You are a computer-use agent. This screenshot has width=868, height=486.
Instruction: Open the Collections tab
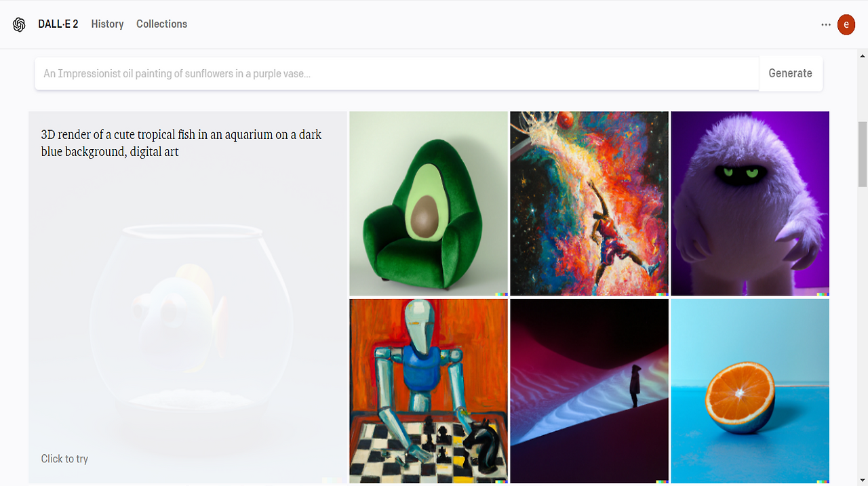(161, 24)
